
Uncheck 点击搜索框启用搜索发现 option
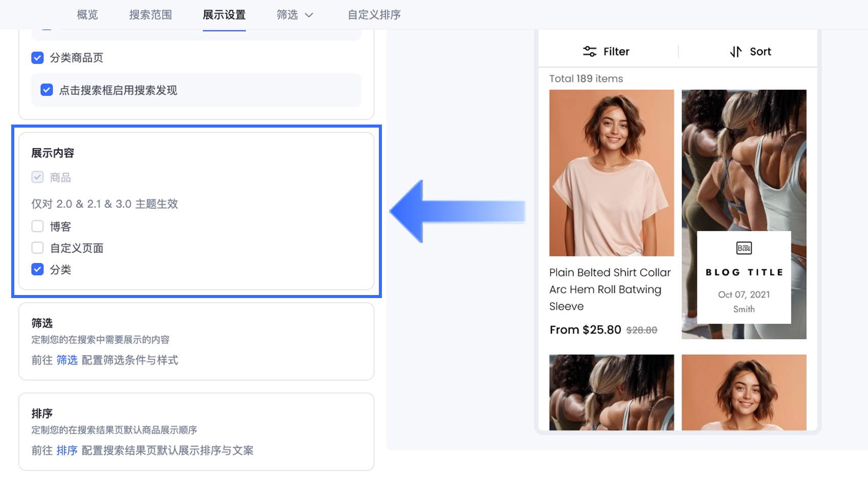pos(46,90)
